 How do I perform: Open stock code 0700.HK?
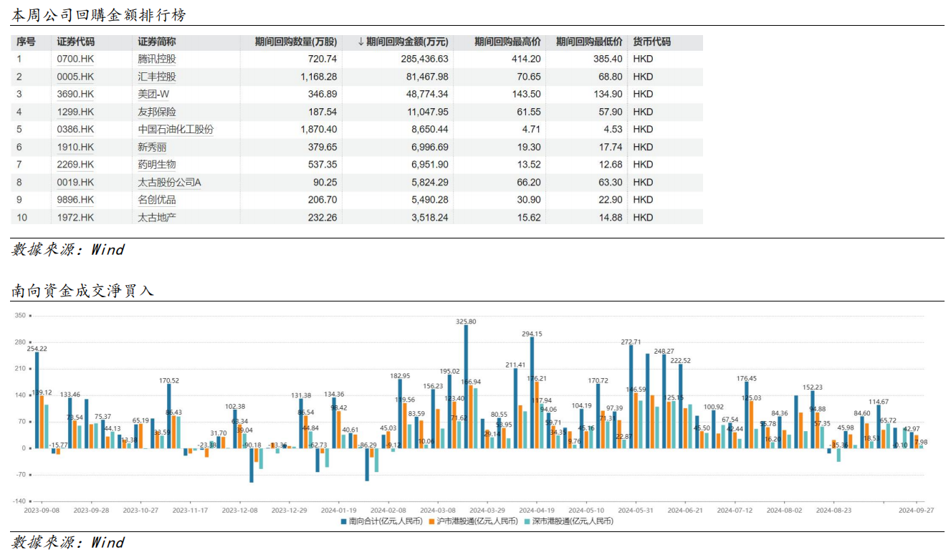coord(75,59)
